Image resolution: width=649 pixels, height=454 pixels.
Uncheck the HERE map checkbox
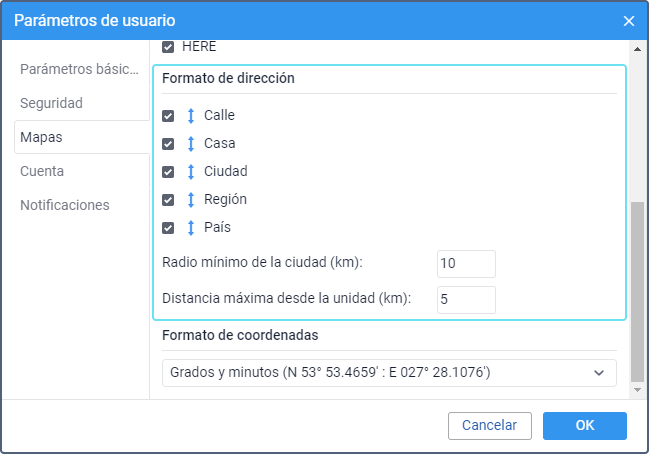pyautogui.click(x=168, y=47)
